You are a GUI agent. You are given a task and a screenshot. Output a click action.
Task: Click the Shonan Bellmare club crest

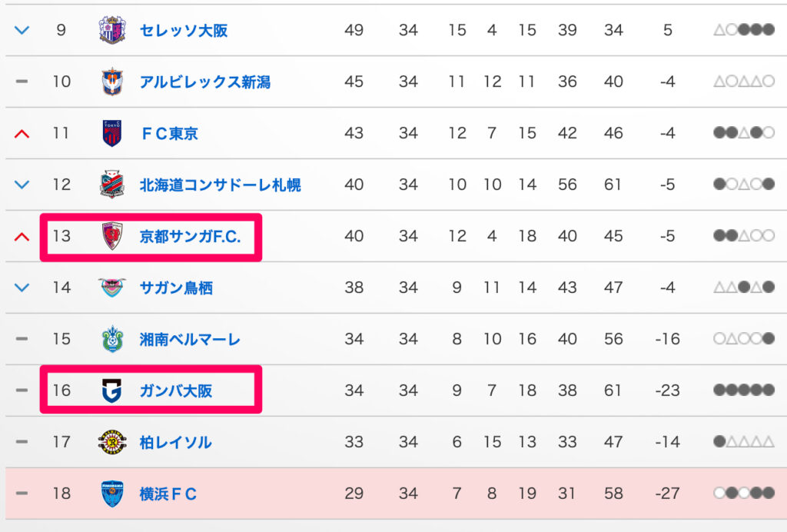tap(111, 339)
